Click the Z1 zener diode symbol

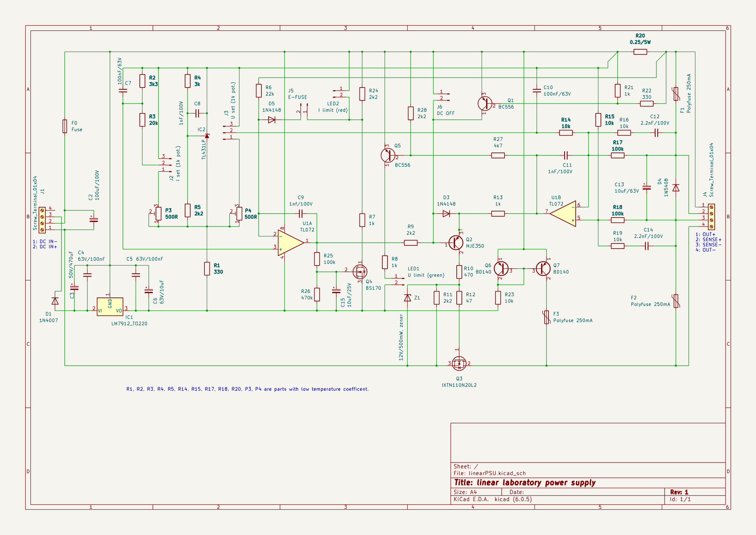408,298
